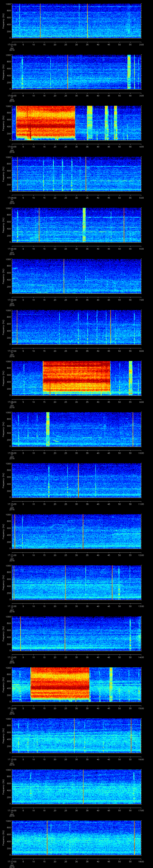Viewport: 153px width, 868px height.
Task: Click the "17:07:00" start time label
Action: click(x=12, y=351)
